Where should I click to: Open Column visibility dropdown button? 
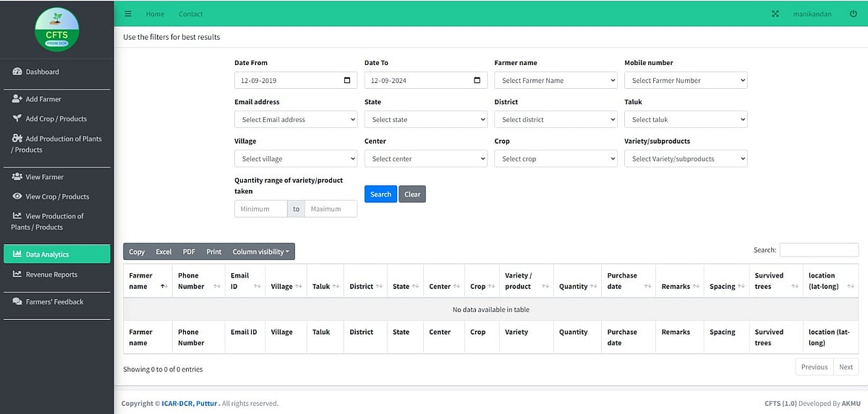[260, 251]
